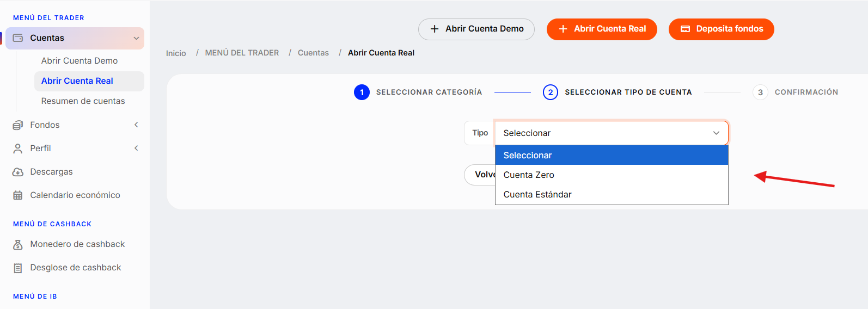Viewport: 868px width, 309px height.
Task: Click the document icon for Desglose de cashback
Action: [18, 268]
